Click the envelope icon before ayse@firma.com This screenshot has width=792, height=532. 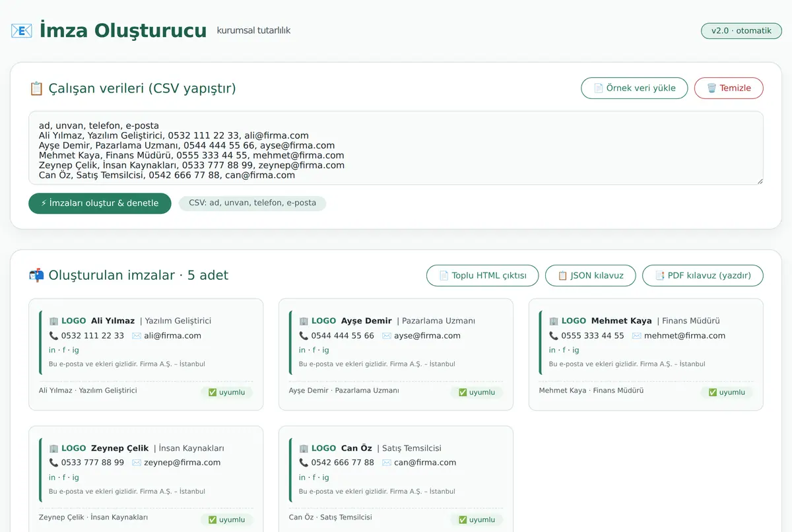click(387, 335)
